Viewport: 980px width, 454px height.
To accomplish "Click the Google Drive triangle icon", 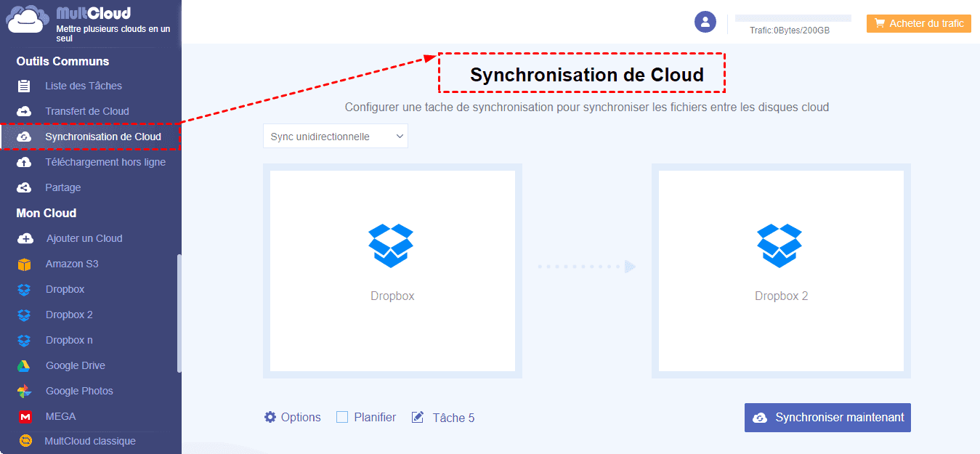I will [x=25, y=365].
